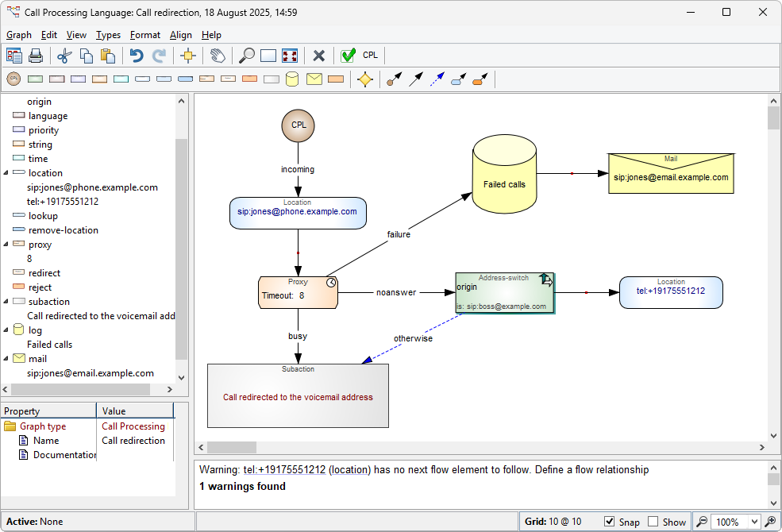Enable the Show grid checkbox
Screen dimensions: 782x532
[x=653, y=522]
